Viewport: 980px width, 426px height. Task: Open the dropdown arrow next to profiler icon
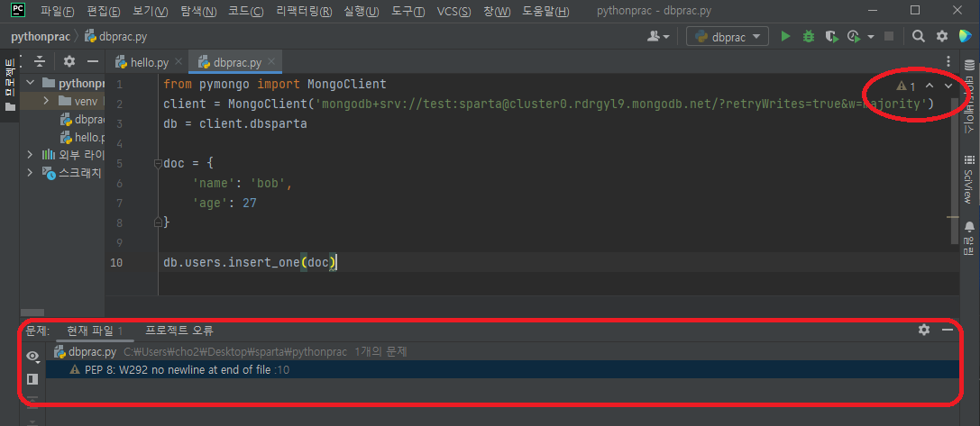point(871,37)
